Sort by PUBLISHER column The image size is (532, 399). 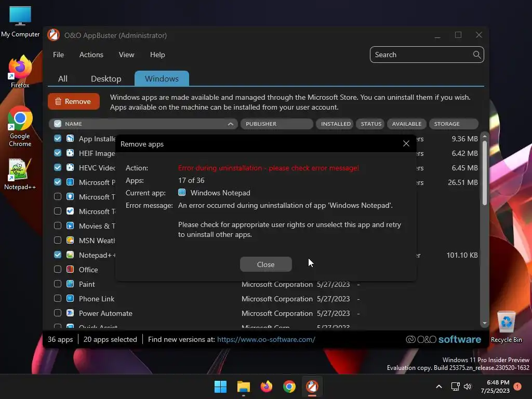coord(277,124)
